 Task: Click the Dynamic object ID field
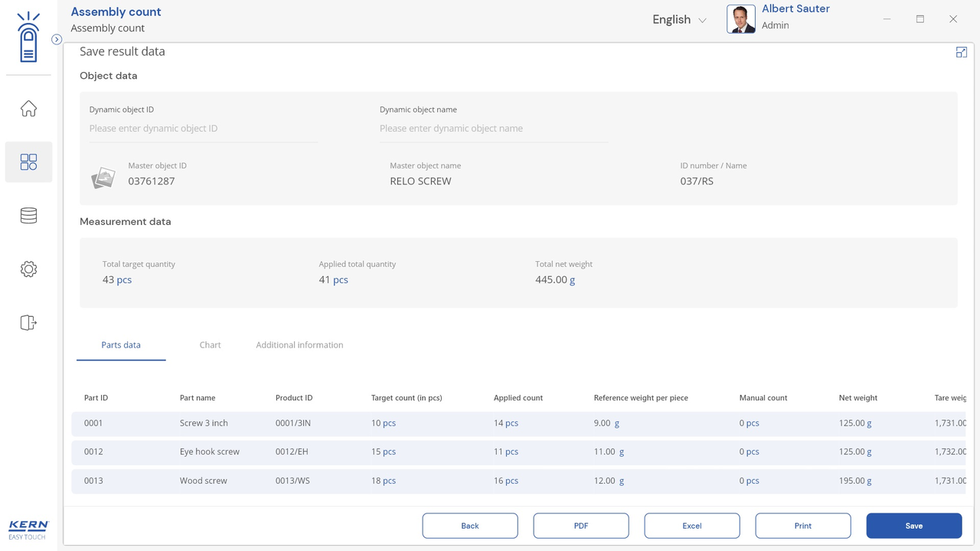point(203,129)
